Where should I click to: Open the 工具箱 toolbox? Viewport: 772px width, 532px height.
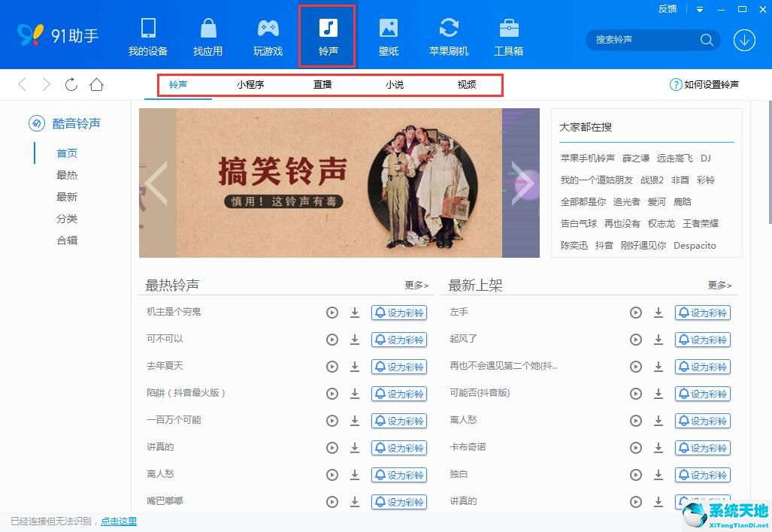coord(509,35)
